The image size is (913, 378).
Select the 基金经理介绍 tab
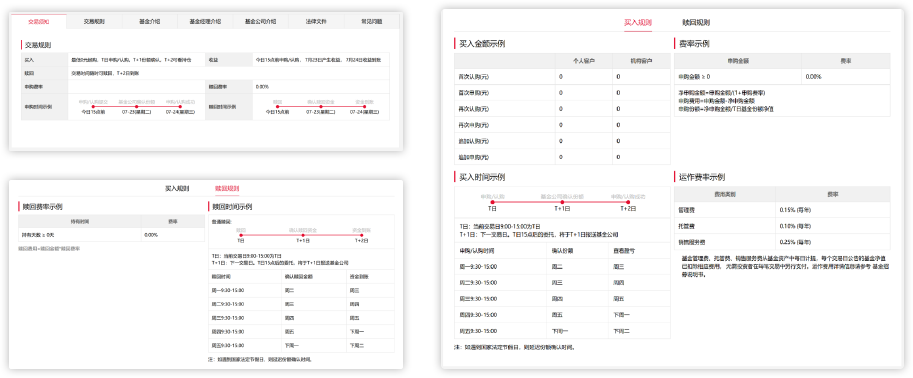[205, 21]
